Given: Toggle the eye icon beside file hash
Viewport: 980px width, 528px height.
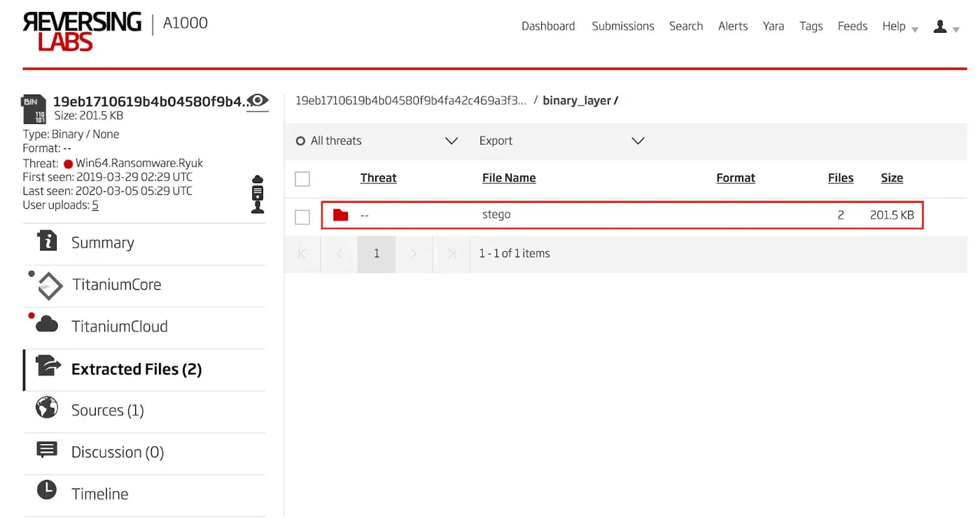Looking at the screenshot, I should tap(258, 101).
